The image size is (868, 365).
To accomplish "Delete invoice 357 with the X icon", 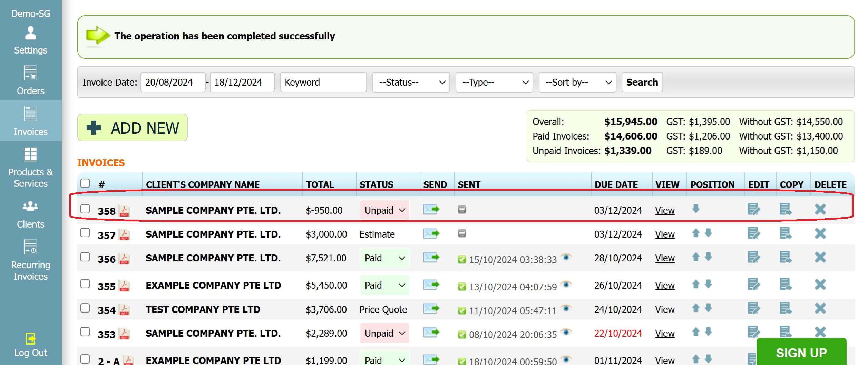I will pyautogui.click(x=820, y=233).
